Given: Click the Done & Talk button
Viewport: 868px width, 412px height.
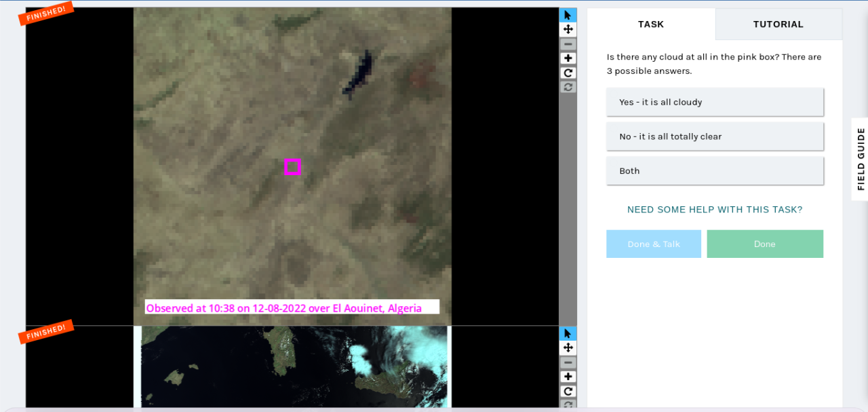Looking at the screenshot, I should point(654,244).
